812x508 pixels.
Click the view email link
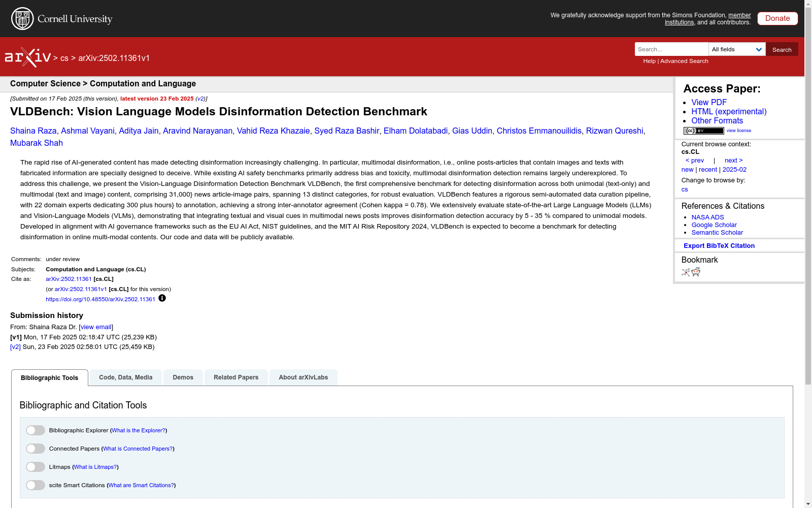coord(96,327)
